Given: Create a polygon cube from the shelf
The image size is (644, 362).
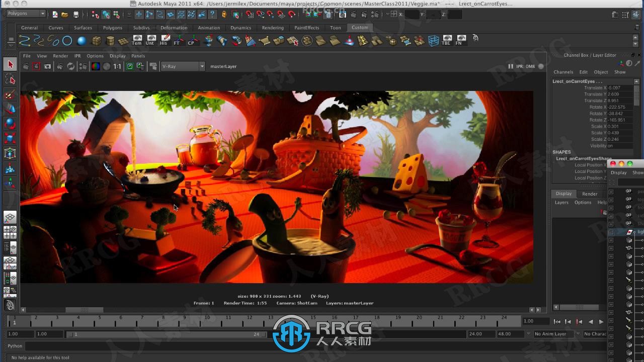Looking at the screenshot, I should point(96,41).
